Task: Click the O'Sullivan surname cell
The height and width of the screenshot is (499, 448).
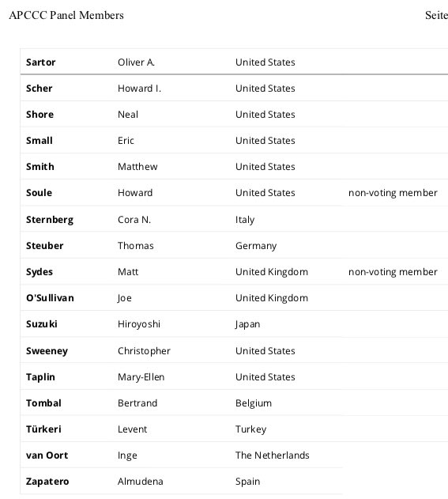Action: [50, 298]
